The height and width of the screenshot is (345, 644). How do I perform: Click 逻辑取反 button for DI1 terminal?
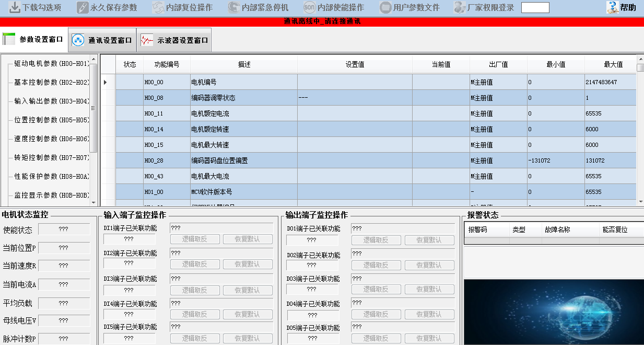[194, 239]
